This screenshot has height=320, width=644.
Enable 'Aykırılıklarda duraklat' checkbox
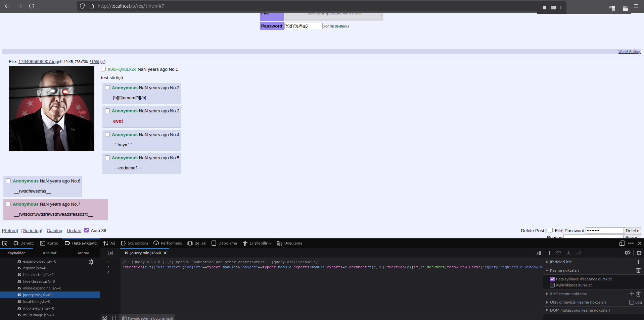click(x=552, y=285)
